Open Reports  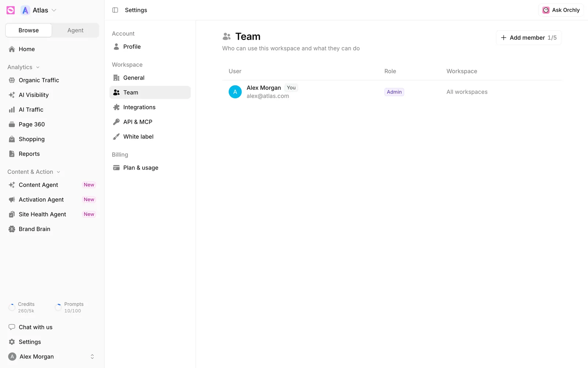[52, 154]
